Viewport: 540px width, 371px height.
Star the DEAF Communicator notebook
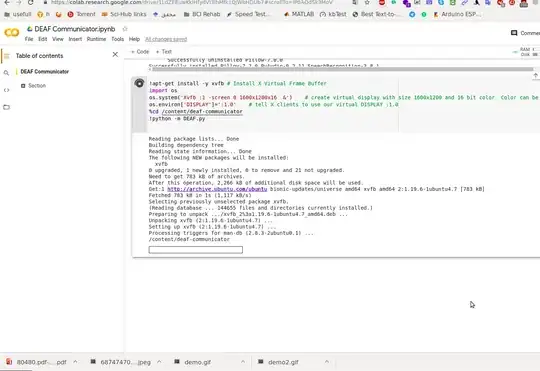point(125,29)
